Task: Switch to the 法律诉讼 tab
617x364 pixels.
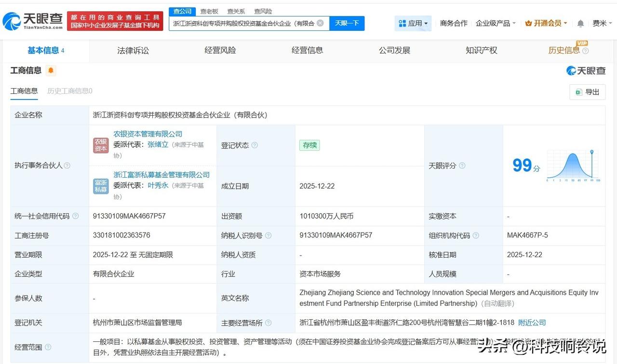Action: (133, 50)
